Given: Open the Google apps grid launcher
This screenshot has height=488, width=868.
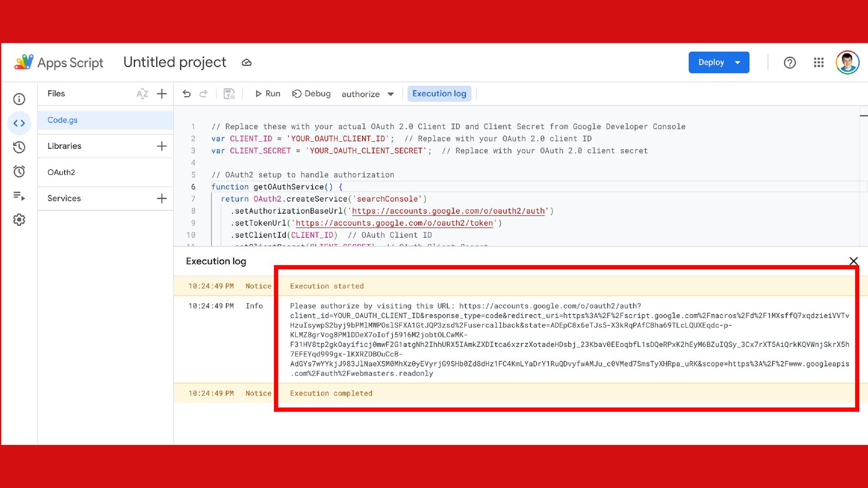Looking at the screenshot, I should click(x=818, y=62).
